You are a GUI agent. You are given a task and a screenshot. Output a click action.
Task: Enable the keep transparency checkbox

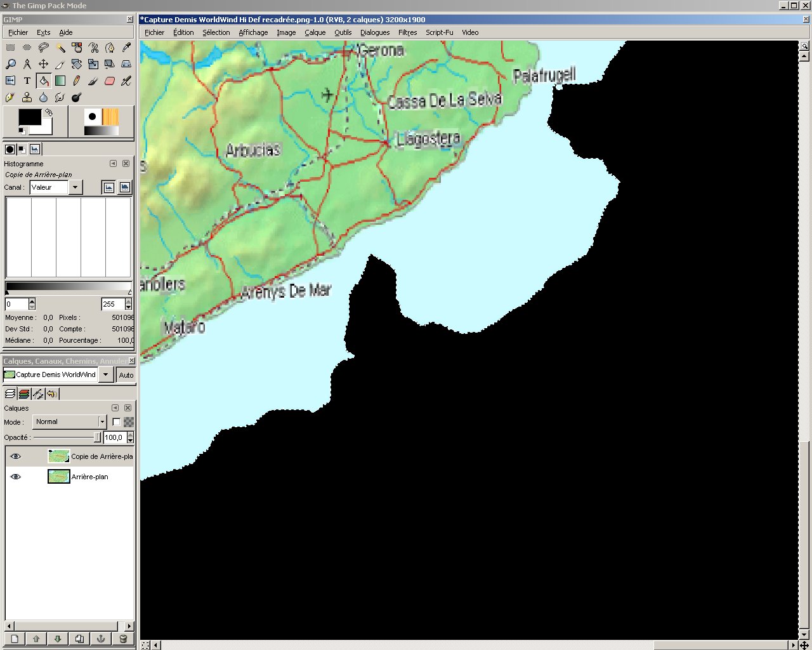116,422
